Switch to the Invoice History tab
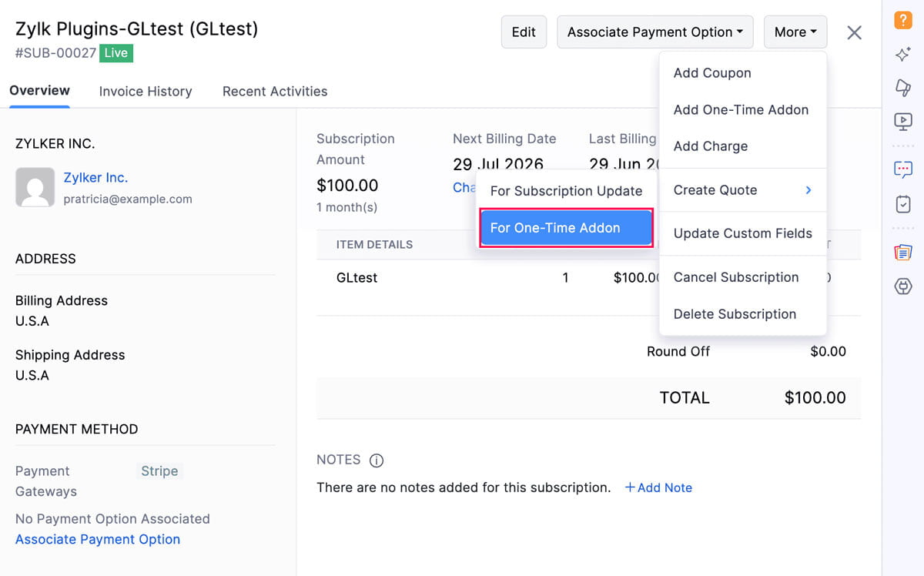Viewport: 924px width, 576px height. tap(146, 92)
